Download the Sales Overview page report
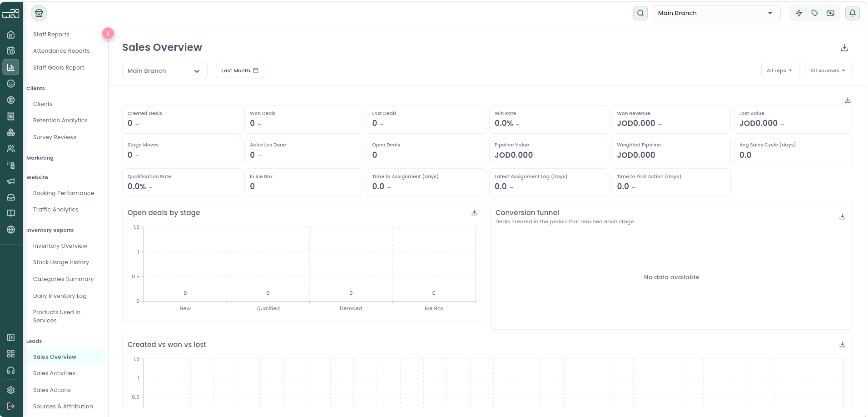Screen dimensions: 868x417 coord(844,48)
